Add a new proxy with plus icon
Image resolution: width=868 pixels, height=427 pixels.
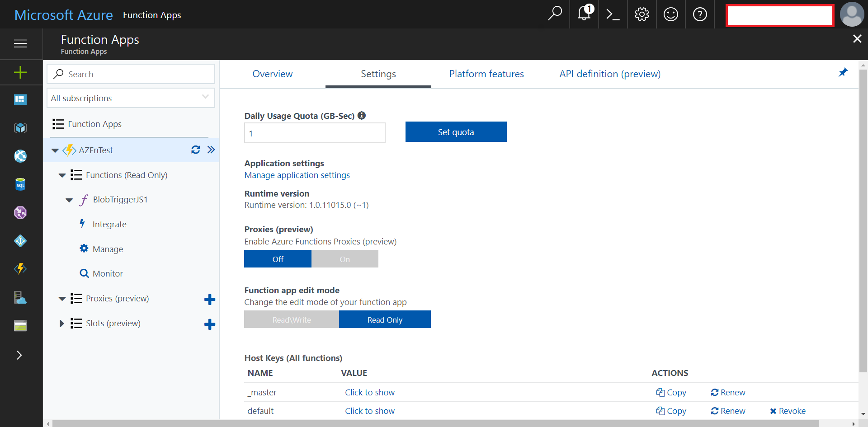[x=210, y=300]
